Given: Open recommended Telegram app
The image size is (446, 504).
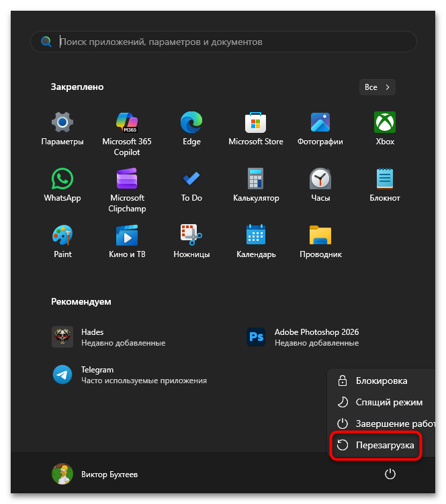Looking at the screenshot, I should click(x=130, y=374).
